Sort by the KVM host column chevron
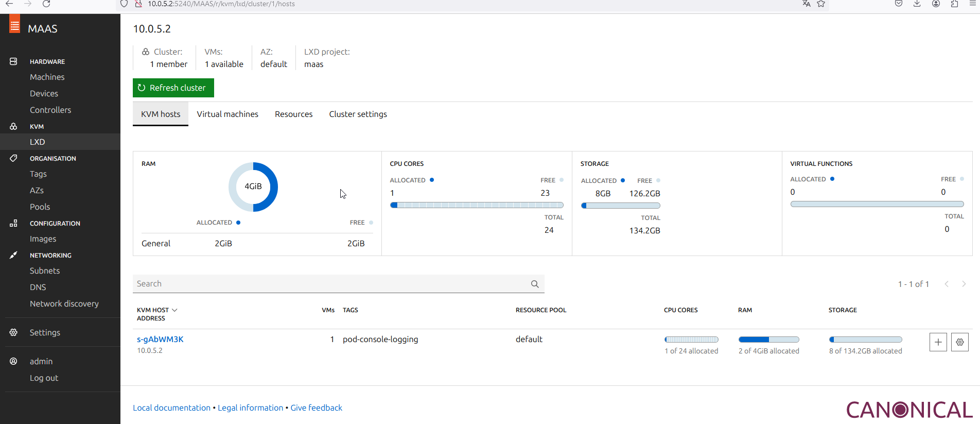The image size is (980, 424). [174, 310]
